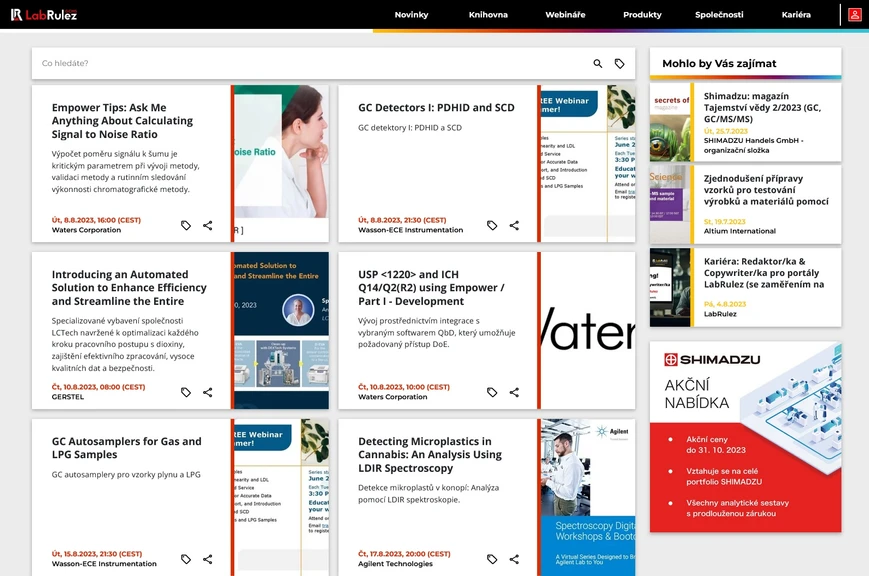The width and height of the screenshot is (869, 576).
Task: Click the search magnifier icon
Action: coord(598,64)
